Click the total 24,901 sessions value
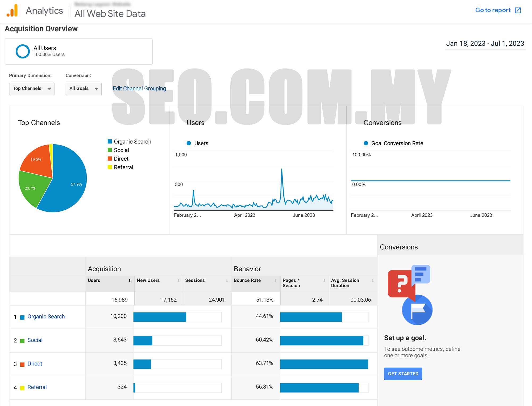 tap(217, 300)
